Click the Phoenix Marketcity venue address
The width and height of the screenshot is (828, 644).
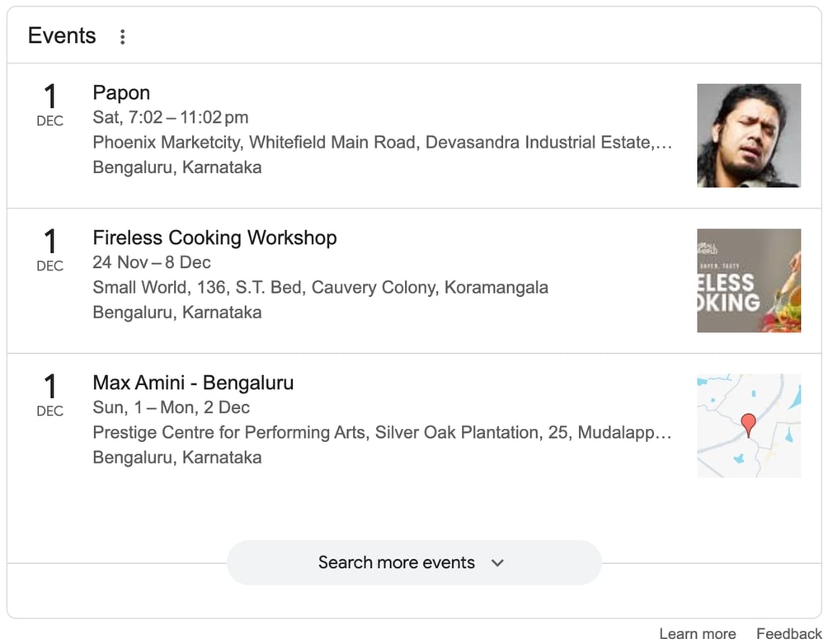tap(382, 142)
